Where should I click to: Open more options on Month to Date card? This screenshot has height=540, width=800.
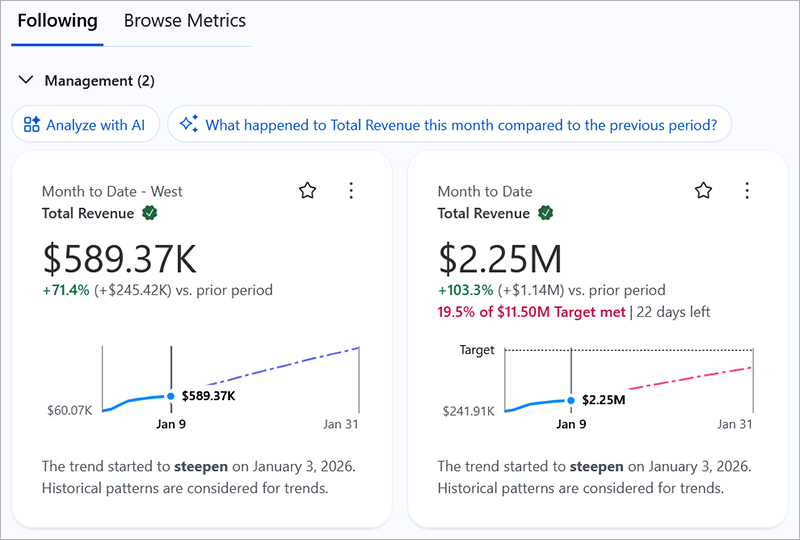[746, 191]
